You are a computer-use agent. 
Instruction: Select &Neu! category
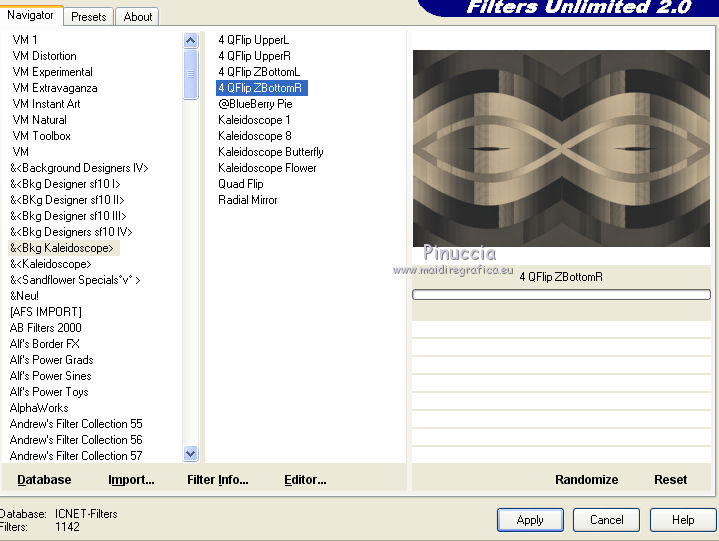(x=24, y=296)
